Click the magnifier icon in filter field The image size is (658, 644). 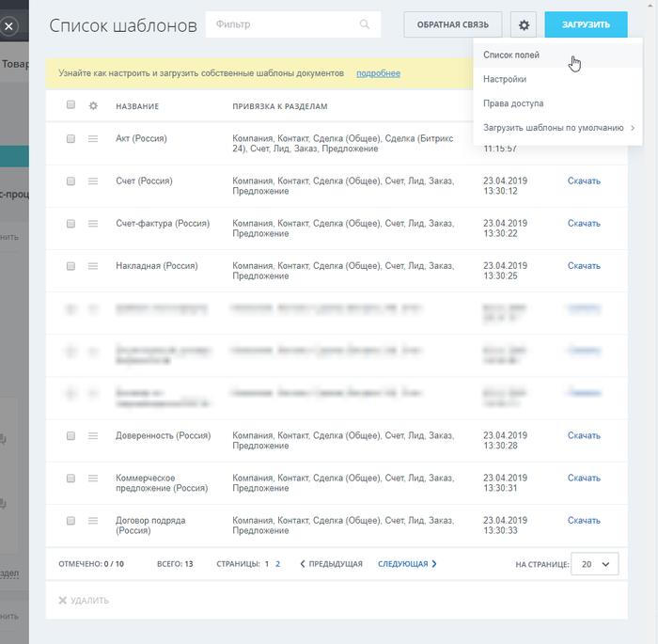(x=365, y=24)
